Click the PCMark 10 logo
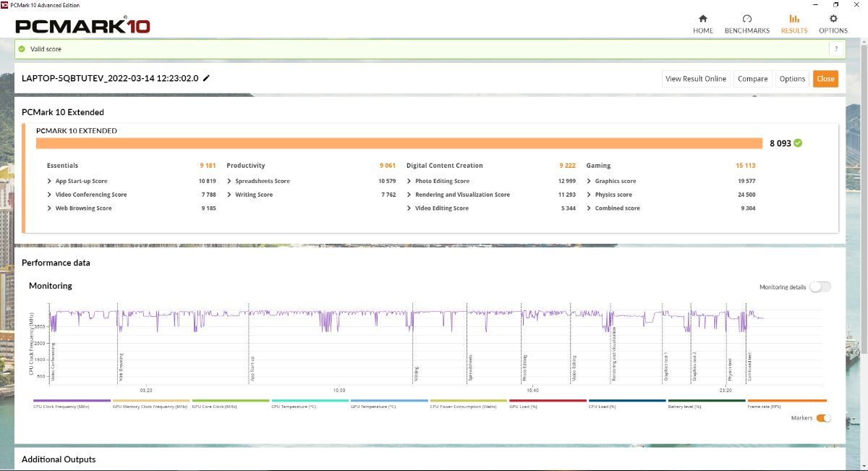 [82, 26]
